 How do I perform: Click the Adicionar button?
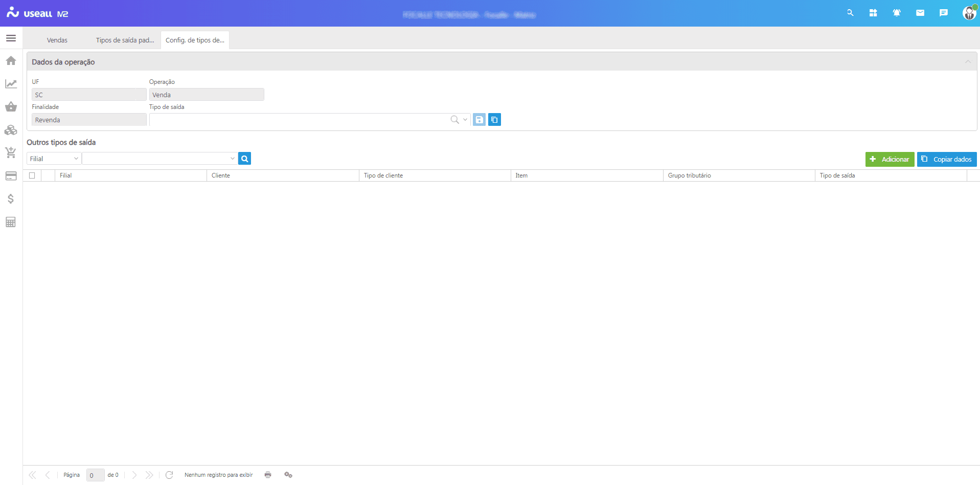point(890,159)
